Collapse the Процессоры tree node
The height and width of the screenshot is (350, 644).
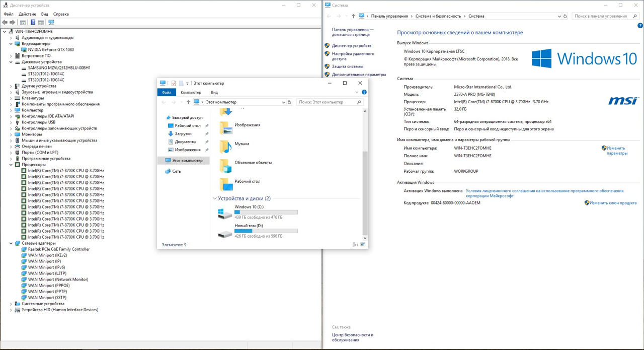pyautogui.click(x=12, y=165)
